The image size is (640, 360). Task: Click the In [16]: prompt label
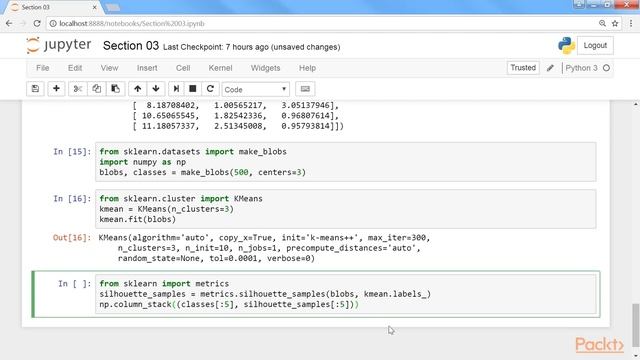(72, 199)
